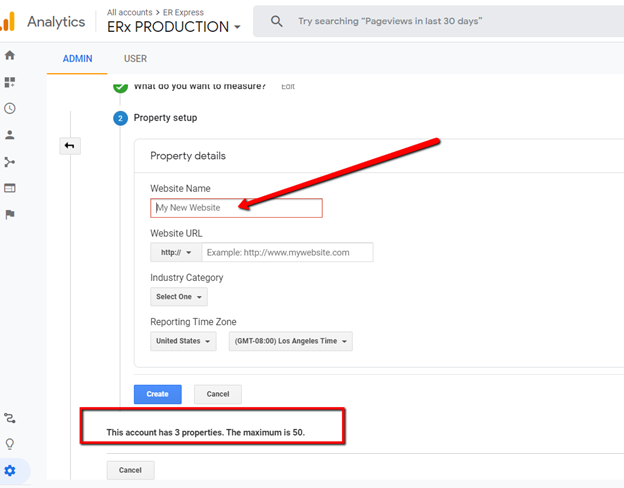Open the Acquisition branching icon
This screenshot has height=488, width=624.
point(10,162)
